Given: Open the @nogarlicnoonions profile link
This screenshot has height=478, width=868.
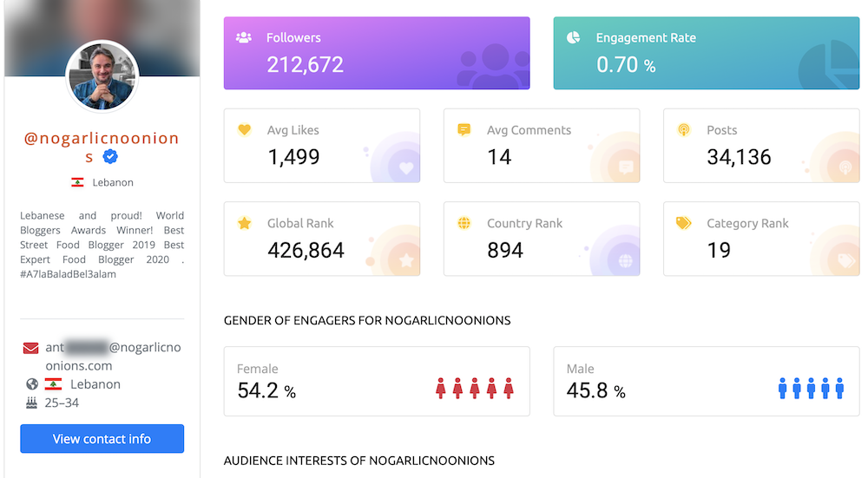Looking at the screenshot, I should click(x=102, y=147).
